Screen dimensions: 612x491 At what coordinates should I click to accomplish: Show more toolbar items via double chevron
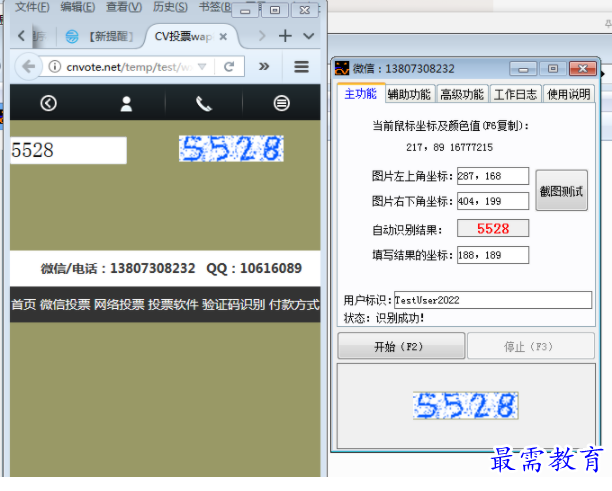coord(264,66)
